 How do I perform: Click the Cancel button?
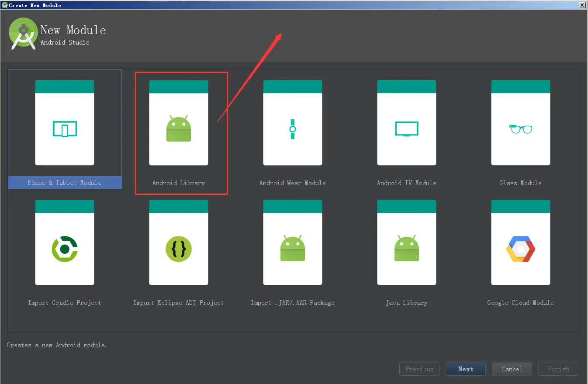click(512, 369)
